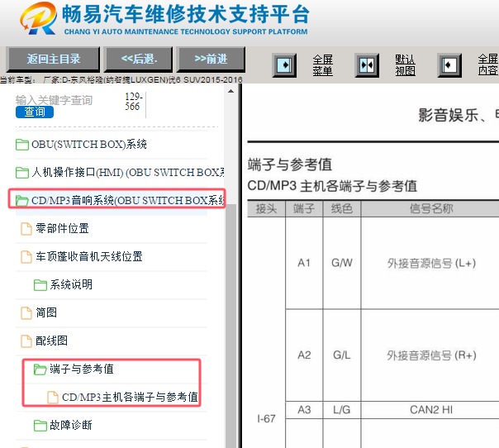Click the 全屏内容 panel icon
499x448 pixels.
[449, 65]
